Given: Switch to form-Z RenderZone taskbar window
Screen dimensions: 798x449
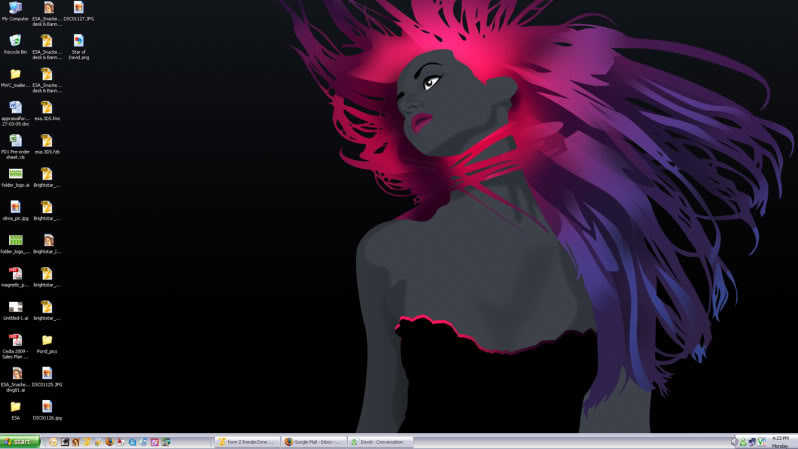Looking at the screenshot, I should pos(247,442).
